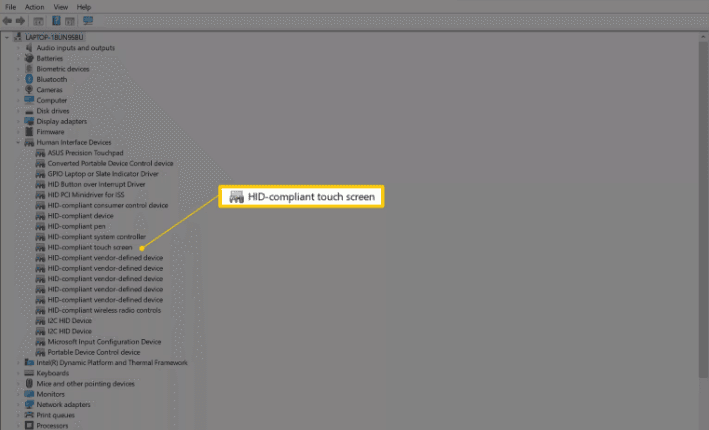Click the Network adapters category icon
This screenshot has width=709, height=430.
[x=30, y=405]
